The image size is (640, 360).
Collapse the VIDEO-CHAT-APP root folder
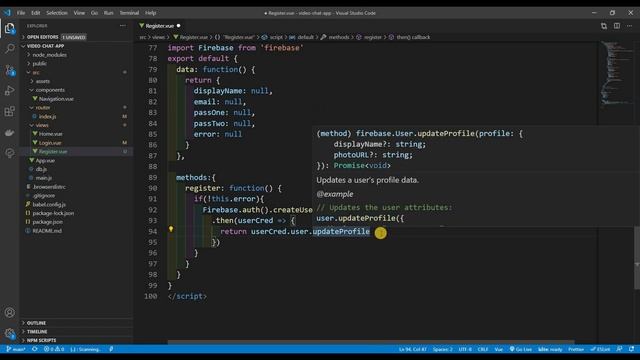click(x=76, y=46)
